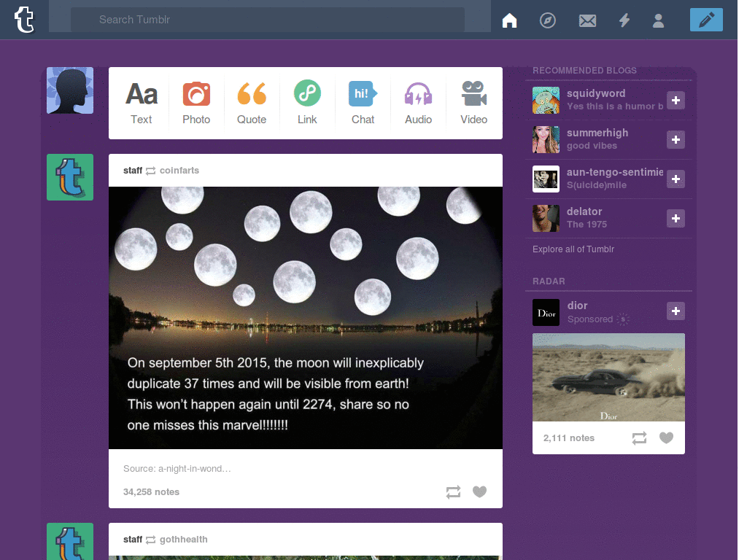Create a new Quote post
The image size is (747, 560).
pos(252,103)
